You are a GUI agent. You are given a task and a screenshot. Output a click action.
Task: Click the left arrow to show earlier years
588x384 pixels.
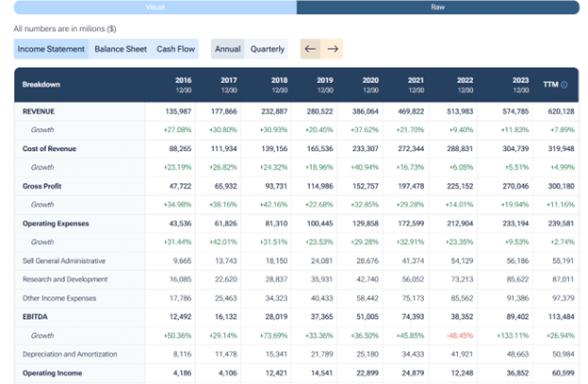click(310, 49)
